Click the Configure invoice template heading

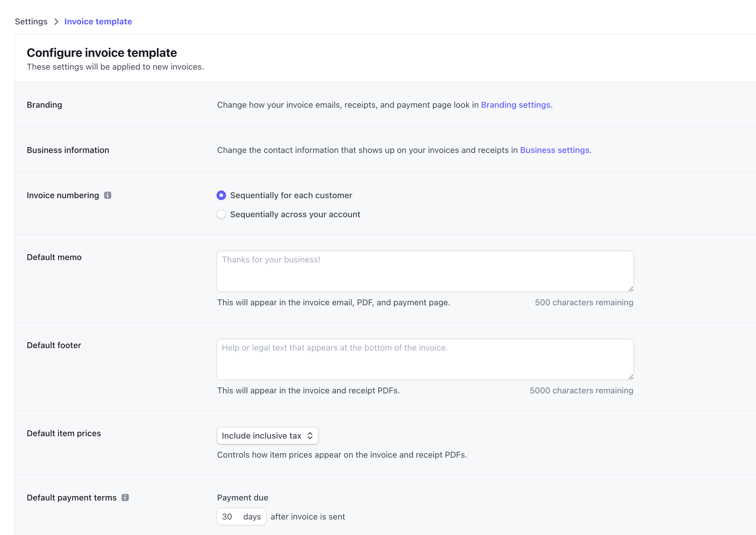(x=102, y=52)
